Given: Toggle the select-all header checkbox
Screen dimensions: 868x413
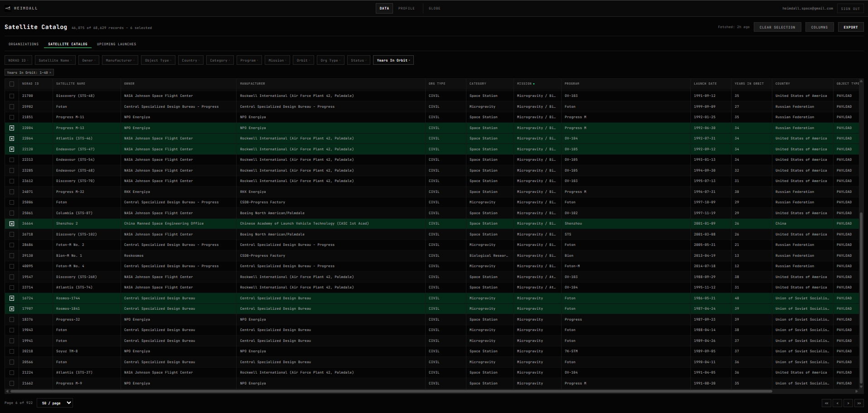Looking at the screenshot, I should [x=12, y=84].
